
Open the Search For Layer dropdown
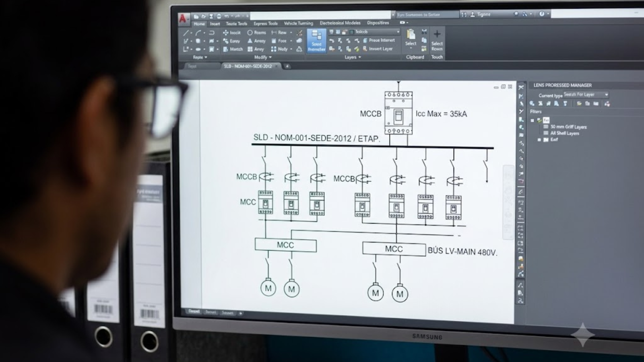(586, 95)
